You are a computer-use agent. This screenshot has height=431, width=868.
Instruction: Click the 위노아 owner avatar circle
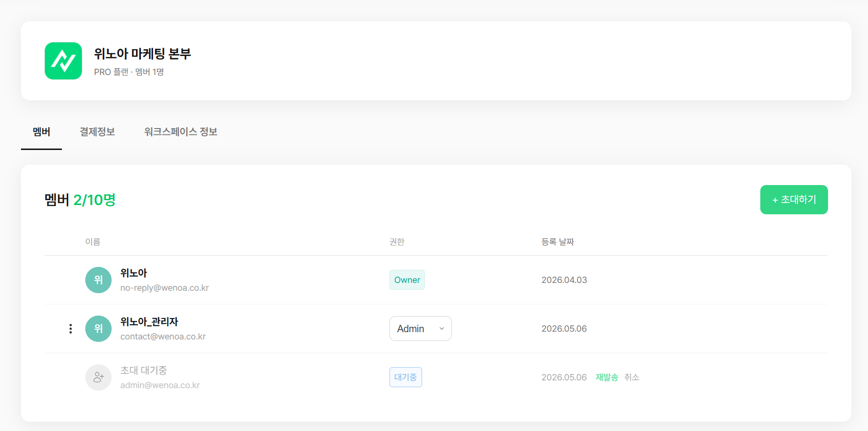click(98, 280)
